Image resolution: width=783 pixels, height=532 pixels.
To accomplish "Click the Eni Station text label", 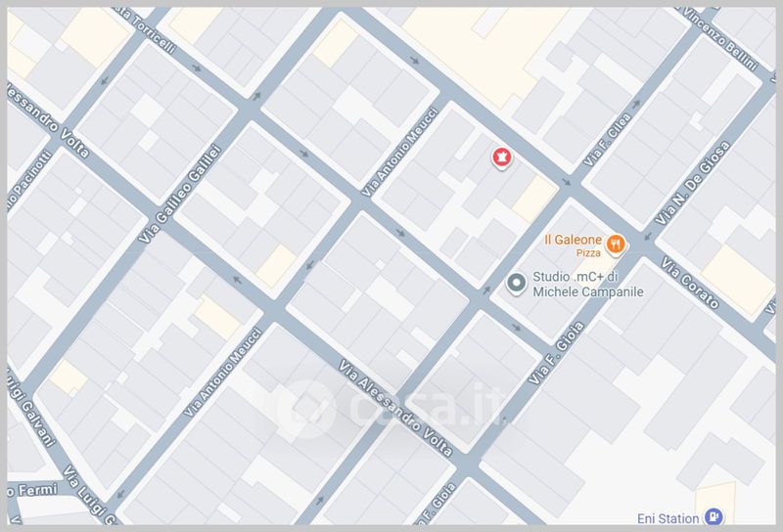I will pos(668,519).
